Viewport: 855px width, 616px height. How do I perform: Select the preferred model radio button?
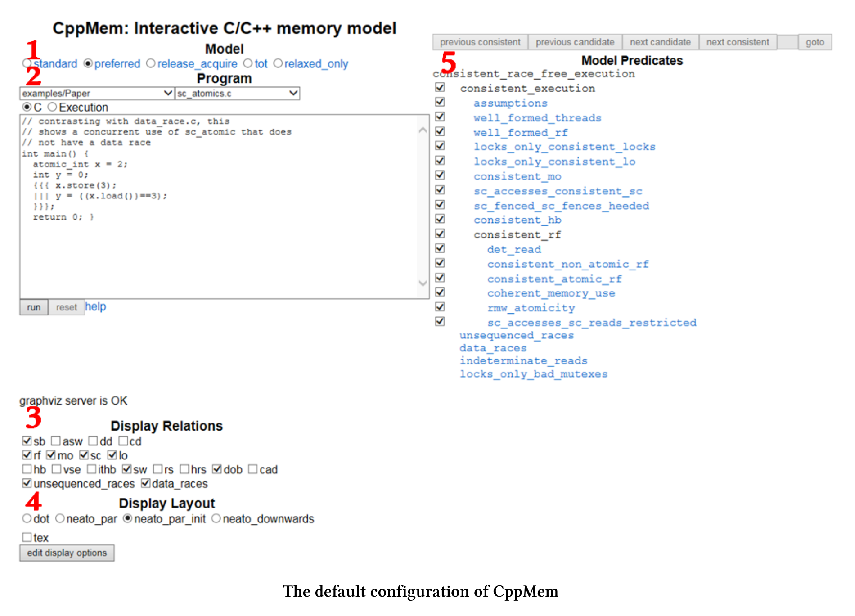88,63
